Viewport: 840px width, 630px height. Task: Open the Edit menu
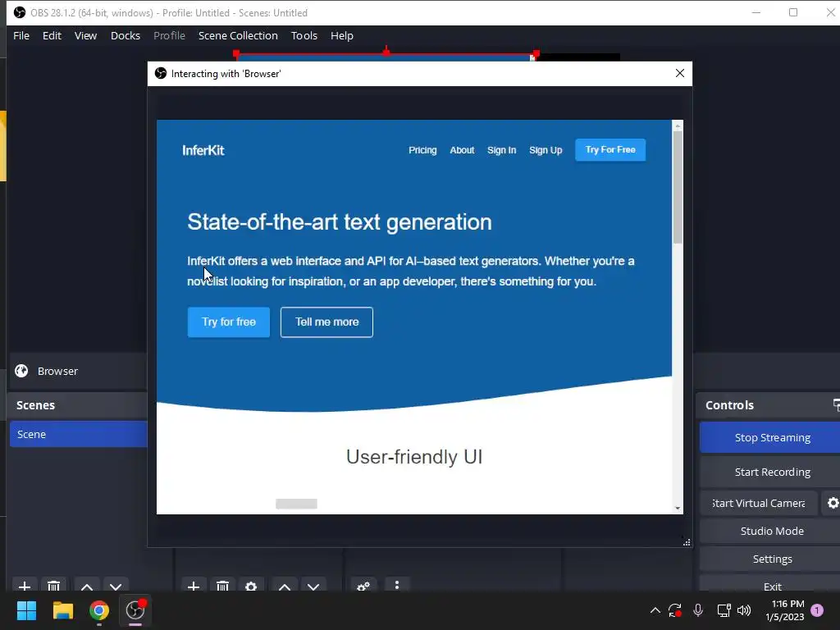pos(52,35)
